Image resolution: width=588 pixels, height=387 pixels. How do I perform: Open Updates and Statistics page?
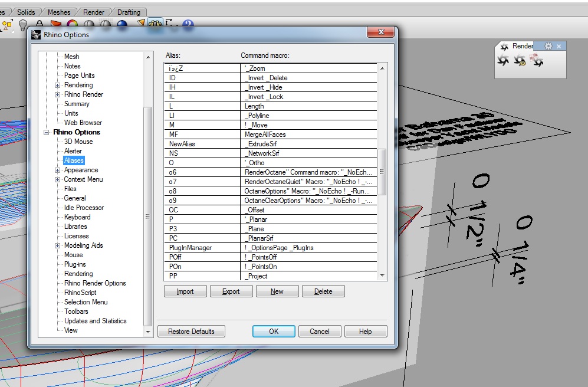(x=96, y=321)
